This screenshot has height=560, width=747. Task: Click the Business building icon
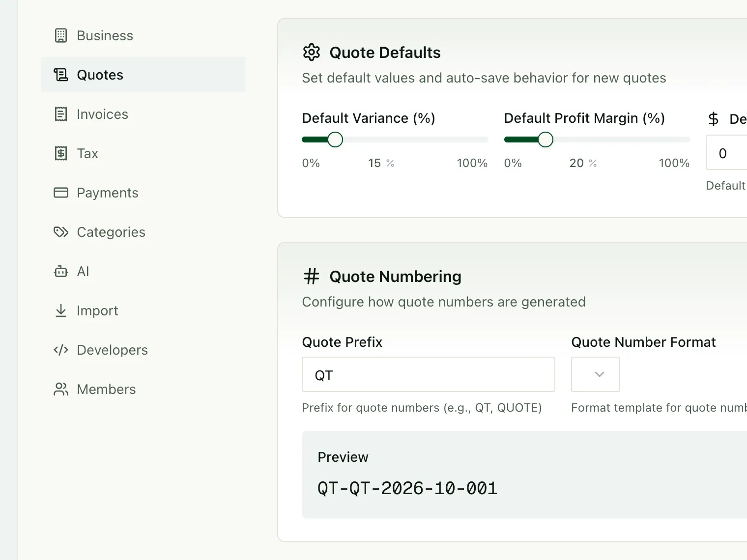click(x=61, y=35)
